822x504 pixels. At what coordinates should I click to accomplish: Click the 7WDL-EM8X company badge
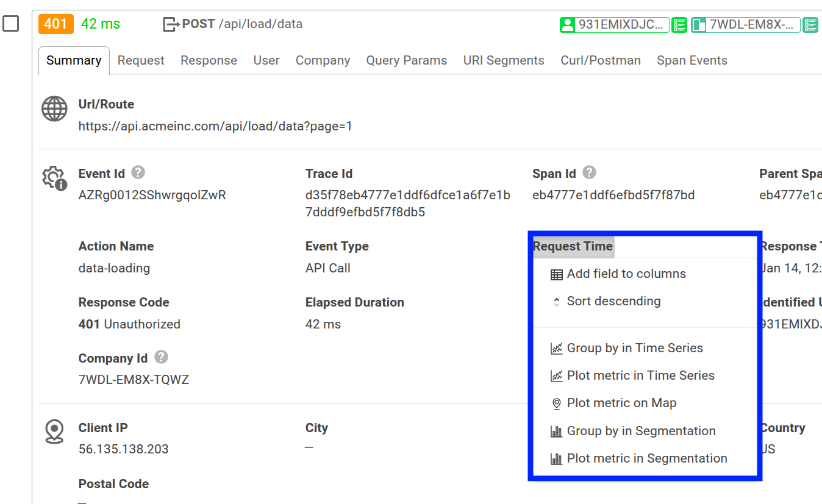point(745,25)
